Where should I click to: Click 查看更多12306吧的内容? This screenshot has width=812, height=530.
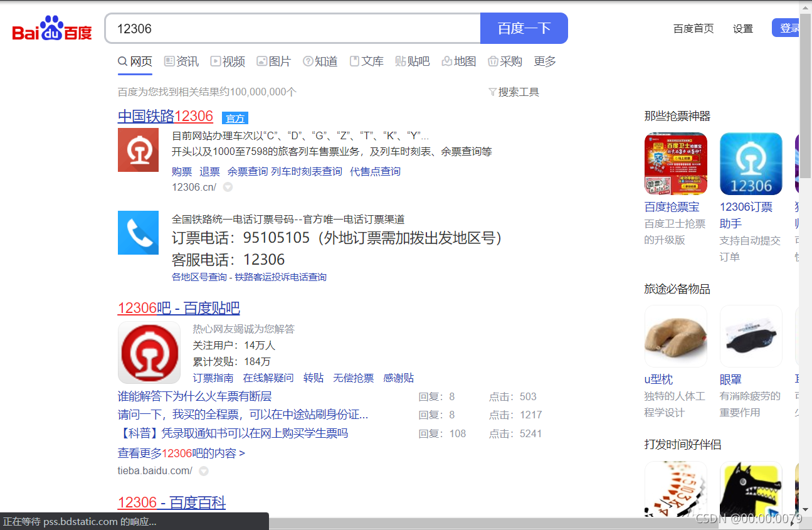click(181, 453)
